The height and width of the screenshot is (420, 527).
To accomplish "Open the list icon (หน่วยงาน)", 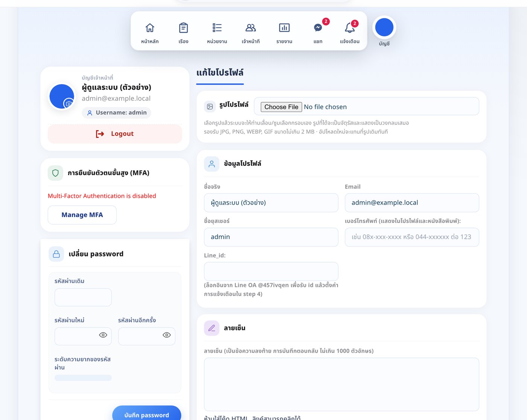I will [217, 28].
